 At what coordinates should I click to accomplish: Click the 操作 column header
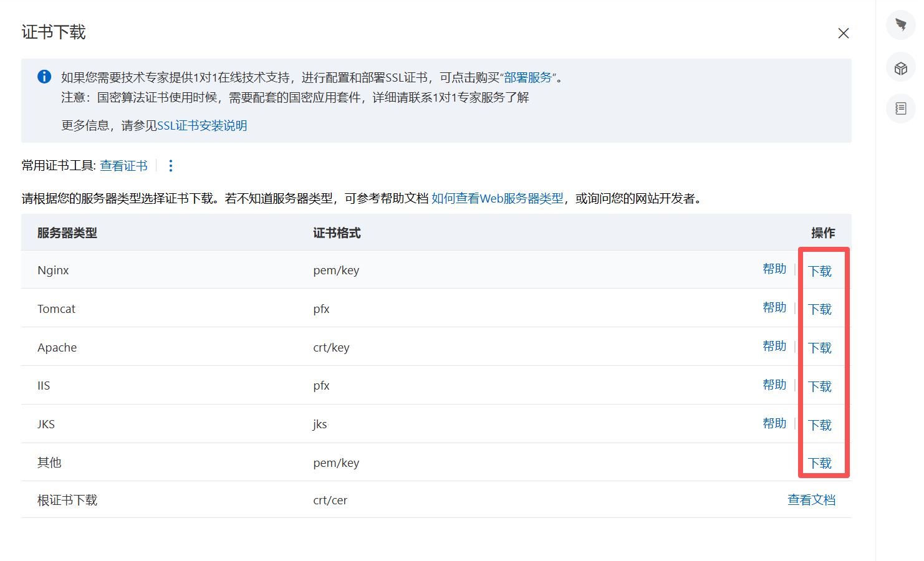(823, 233)
